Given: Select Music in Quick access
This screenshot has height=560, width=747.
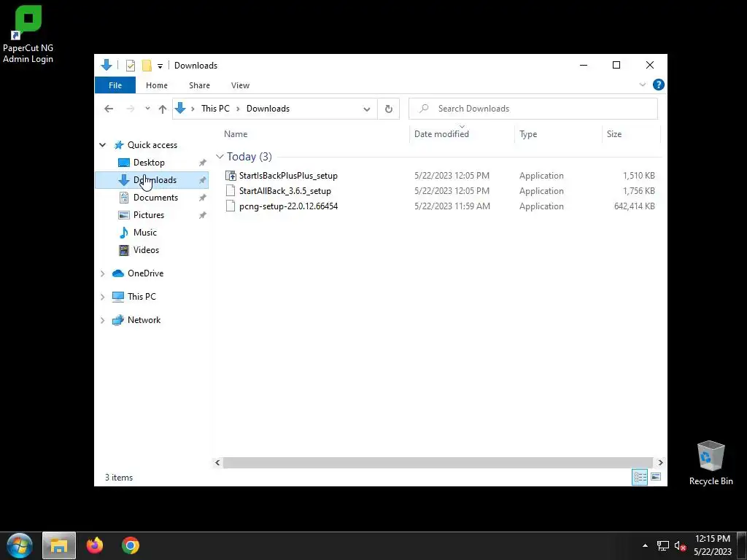Looking at the screenshot, I should (144, 233).
